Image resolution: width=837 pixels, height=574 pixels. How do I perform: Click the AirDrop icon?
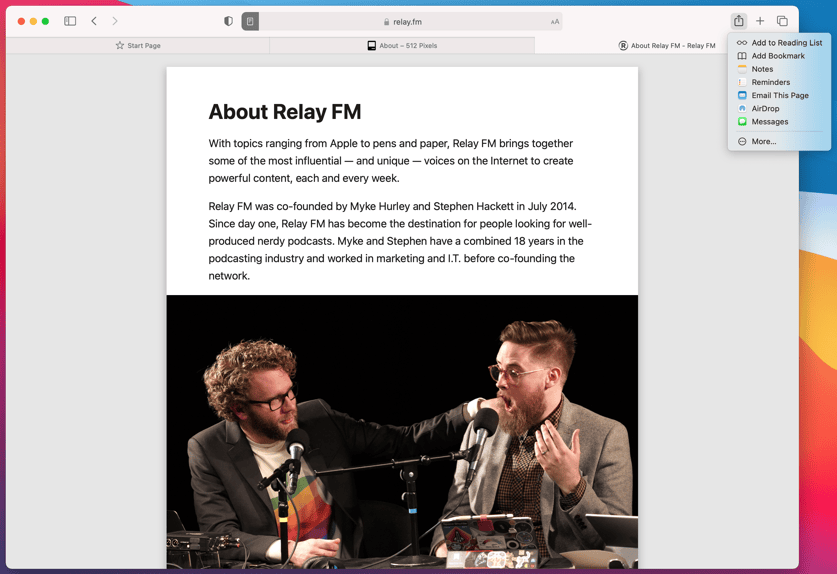pos(742,108)
